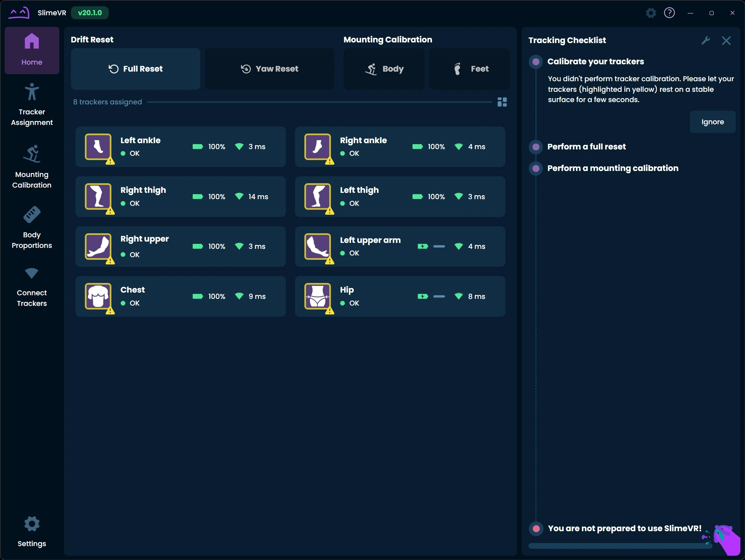745x560 pixels.
Task: Start Body mounting calibration
Action: [384, 69]
